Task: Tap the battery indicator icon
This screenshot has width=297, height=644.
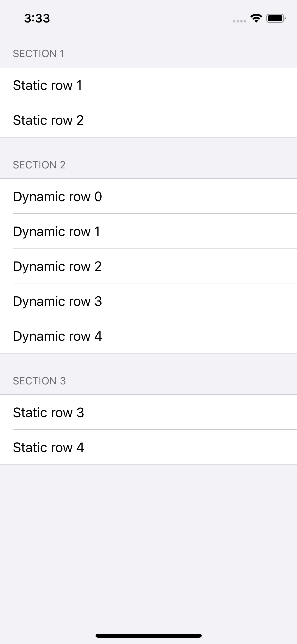Action: click(276, 18)
